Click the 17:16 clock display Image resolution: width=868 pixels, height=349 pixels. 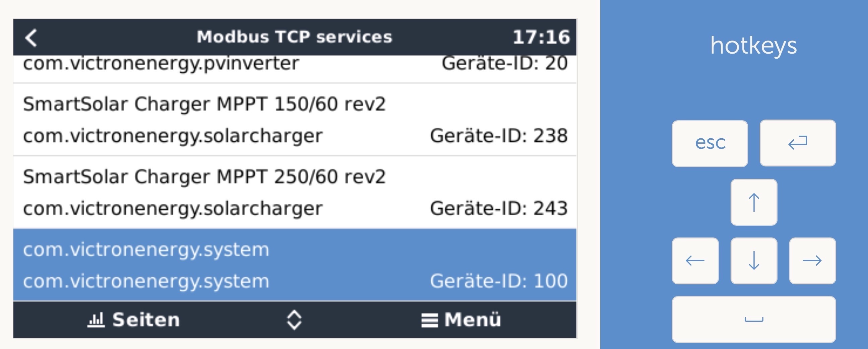[x=541, y=37]
